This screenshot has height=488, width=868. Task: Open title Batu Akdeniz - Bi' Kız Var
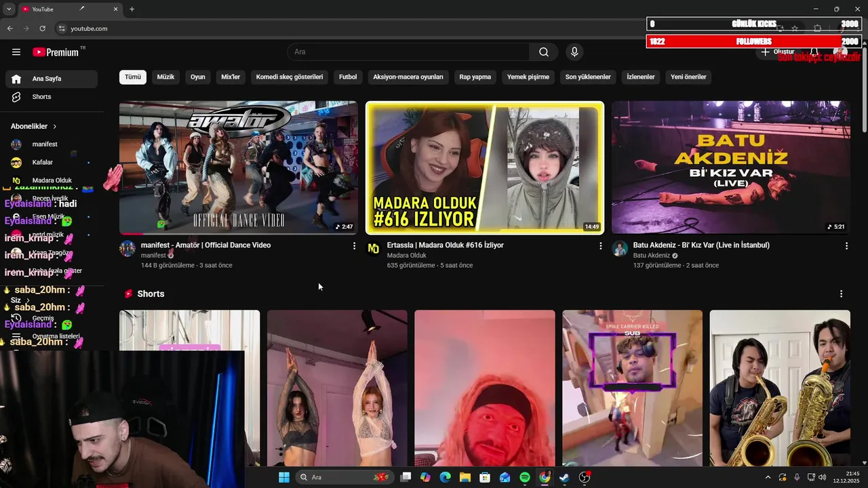coord(701,245)
